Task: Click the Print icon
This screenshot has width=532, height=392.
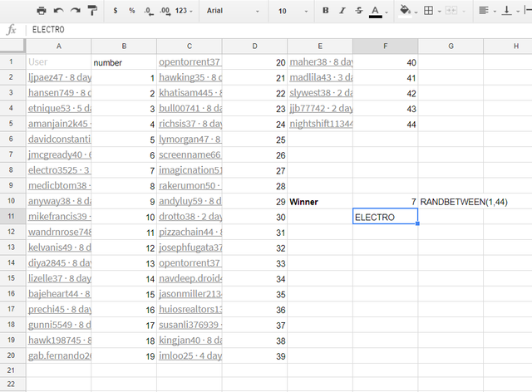Action: [x=42, y=11]
